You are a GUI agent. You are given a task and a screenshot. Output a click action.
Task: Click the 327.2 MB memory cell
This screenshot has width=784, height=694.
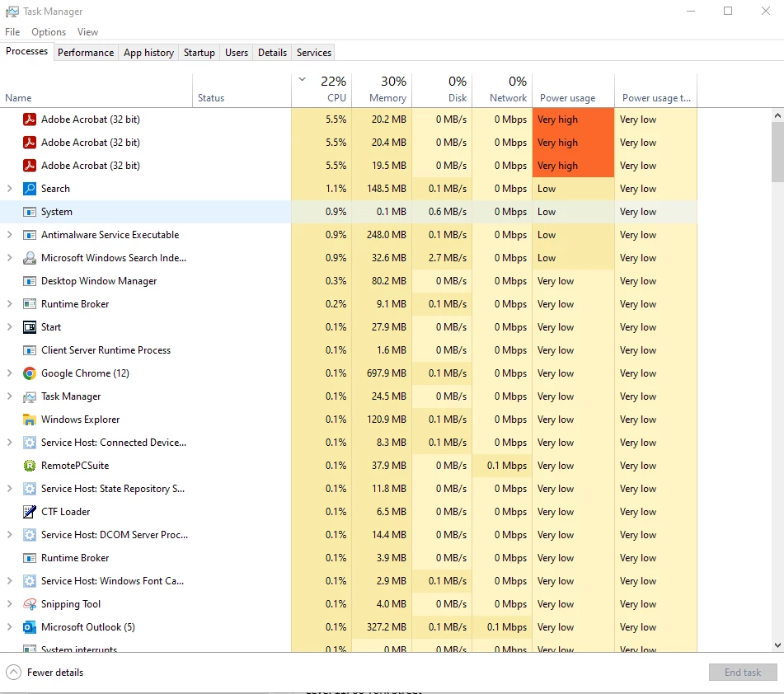coord(382,627)
